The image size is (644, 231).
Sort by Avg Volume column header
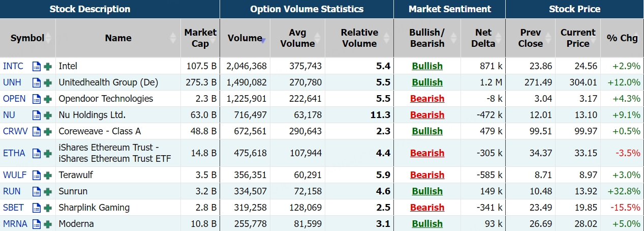click(297, 38)
